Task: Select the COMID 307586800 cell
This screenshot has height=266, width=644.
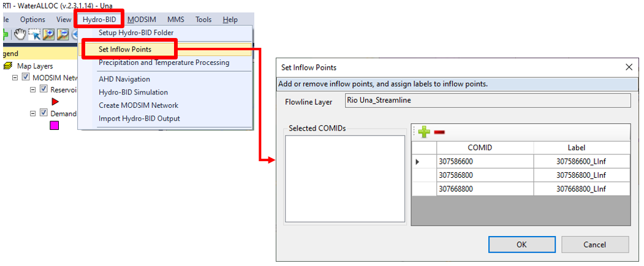Action: (484, 175)
